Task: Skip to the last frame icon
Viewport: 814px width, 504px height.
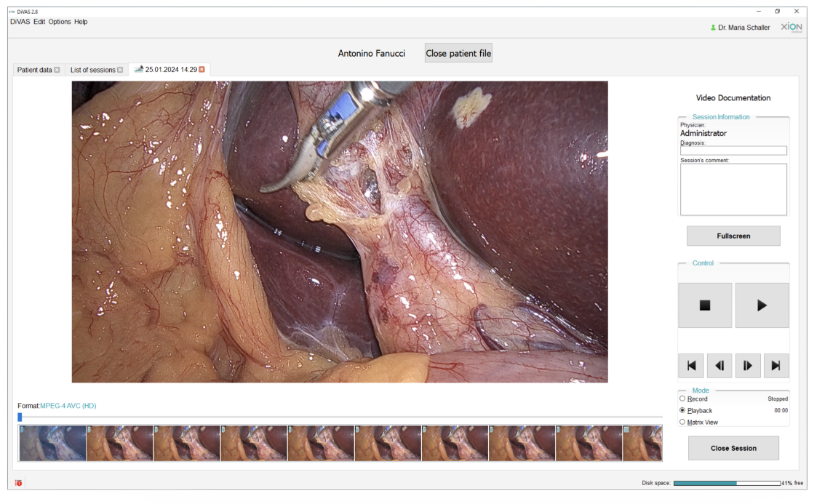Action: click(x=776, y=365)
